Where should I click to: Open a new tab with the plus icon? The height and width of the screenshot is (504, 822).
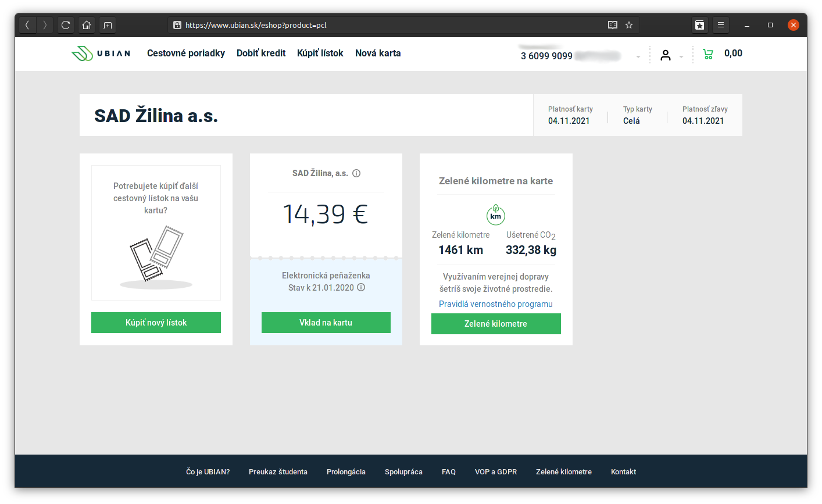click(108, 25)
